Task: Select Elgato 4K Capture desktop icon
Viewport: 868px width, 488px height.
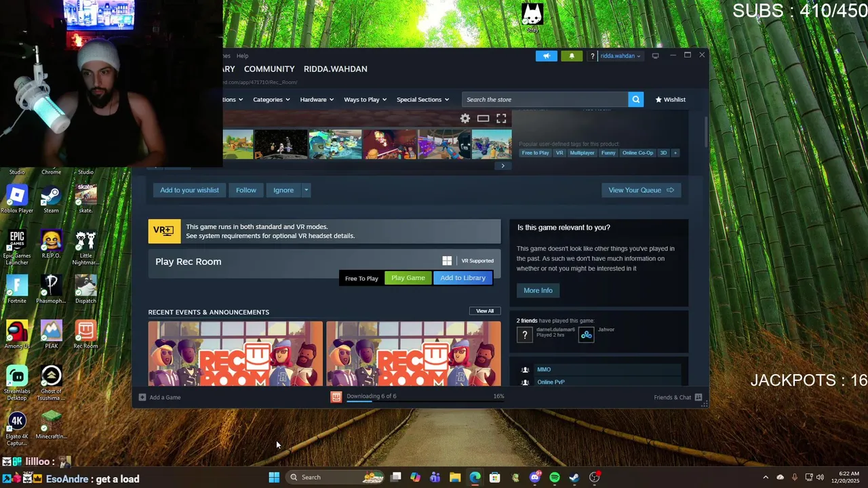Action: pyautogui.click(x=17, y=429)
